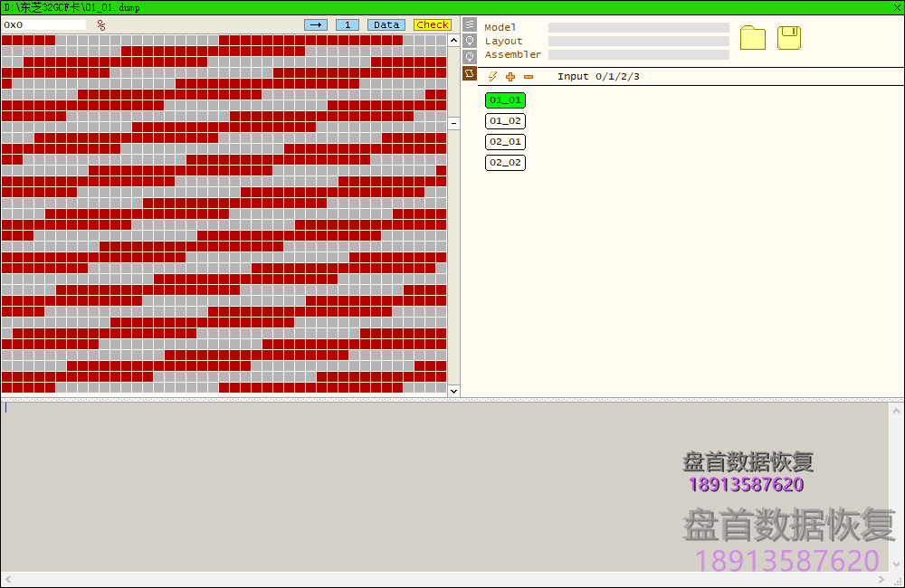
Task: Click the Layout value field
Action: click(638, 41)
